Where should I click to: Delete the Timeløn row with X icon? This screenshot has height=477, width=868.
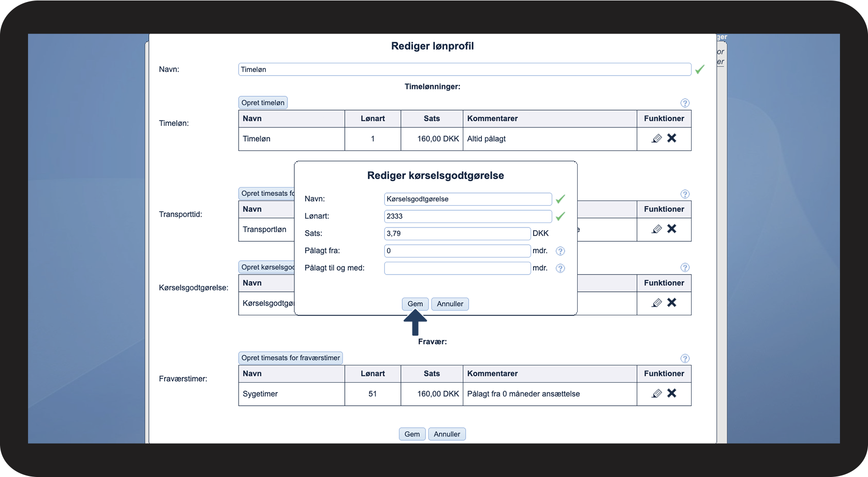[672, 139]
